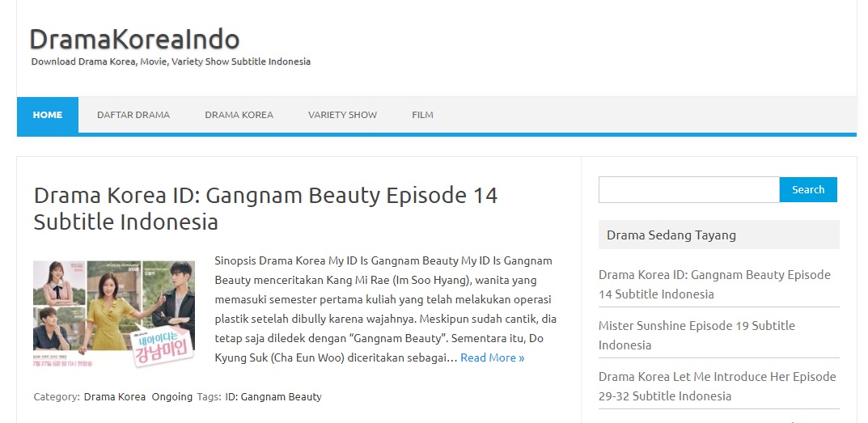Open the Drama Korea category link

tap(115, 397)
